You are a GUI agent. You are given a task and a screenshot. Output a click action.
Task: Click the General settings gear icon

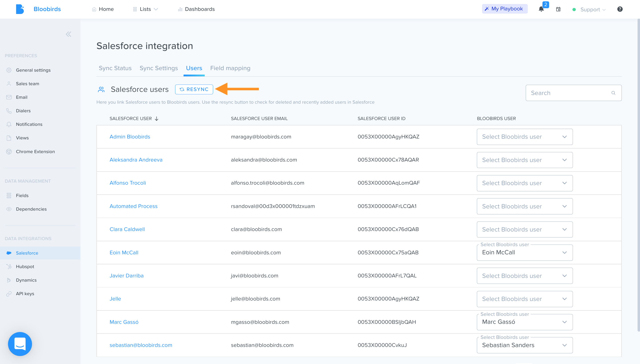coord(9,70)
